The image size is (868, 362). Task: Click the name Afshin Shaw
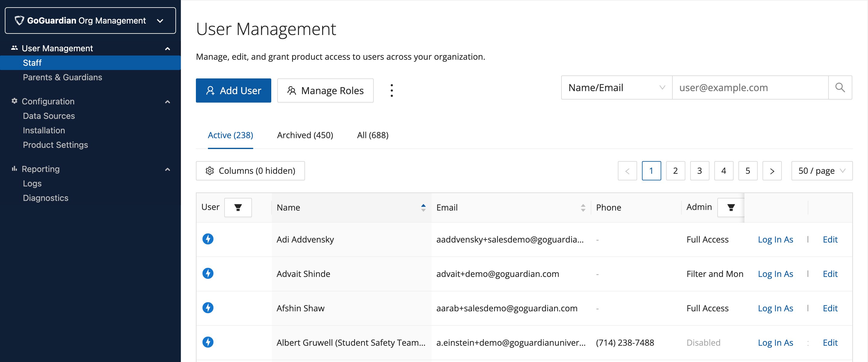300,308
